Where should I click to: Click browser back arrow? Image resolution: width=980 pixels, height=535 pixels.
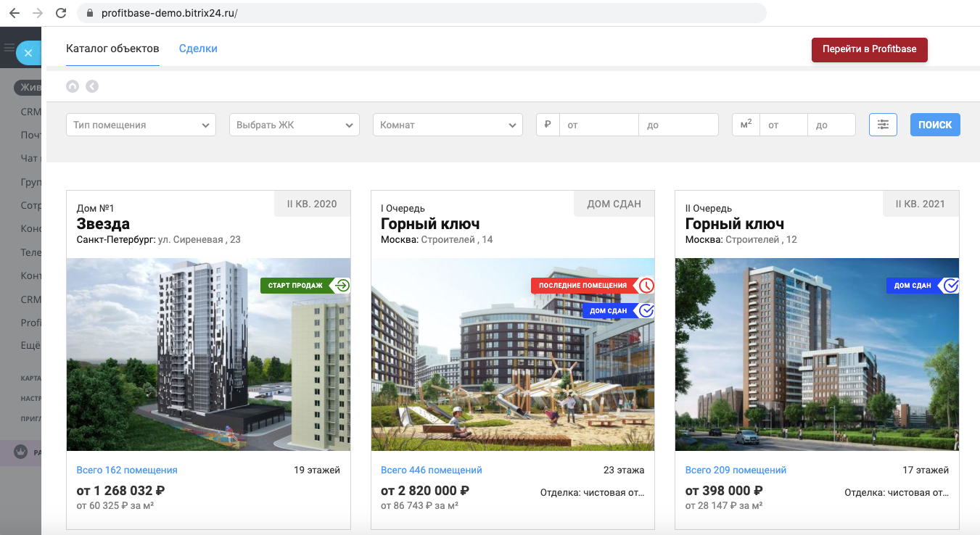(x=15, y=13)
